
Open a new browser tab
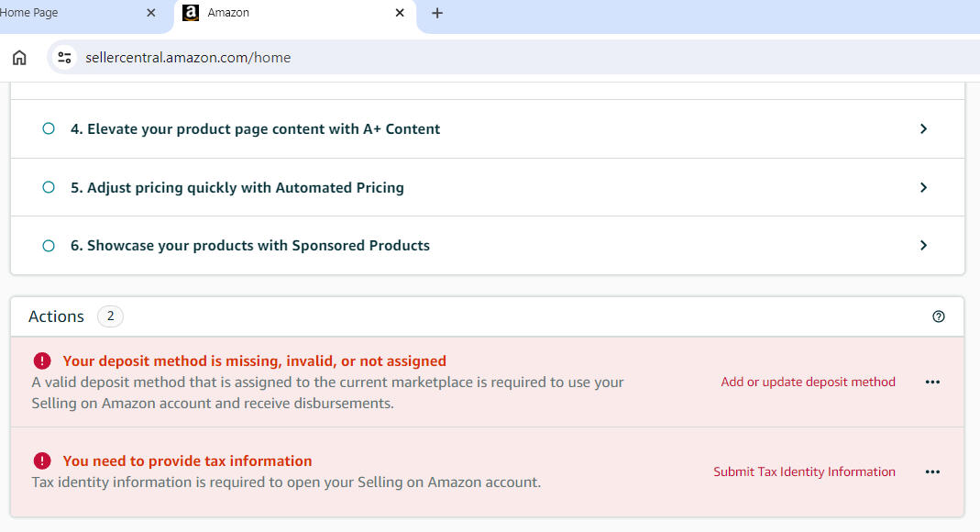click(437, 13)
